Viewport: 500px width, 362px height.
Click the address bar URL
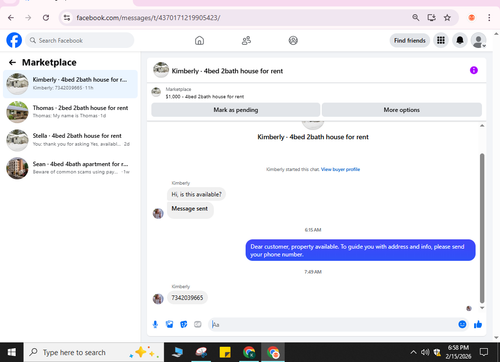pyautogui.click(x=148, y=18)
